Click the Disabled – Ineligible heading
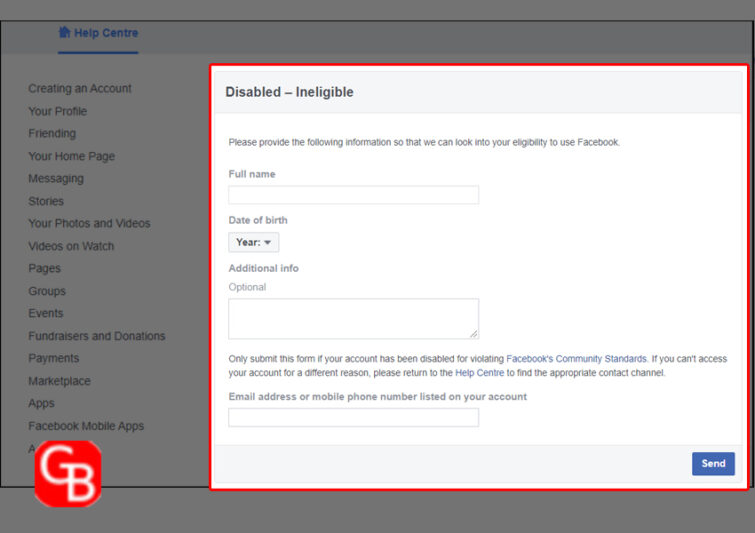Screen dimensions: 755x533 point(289,92)
